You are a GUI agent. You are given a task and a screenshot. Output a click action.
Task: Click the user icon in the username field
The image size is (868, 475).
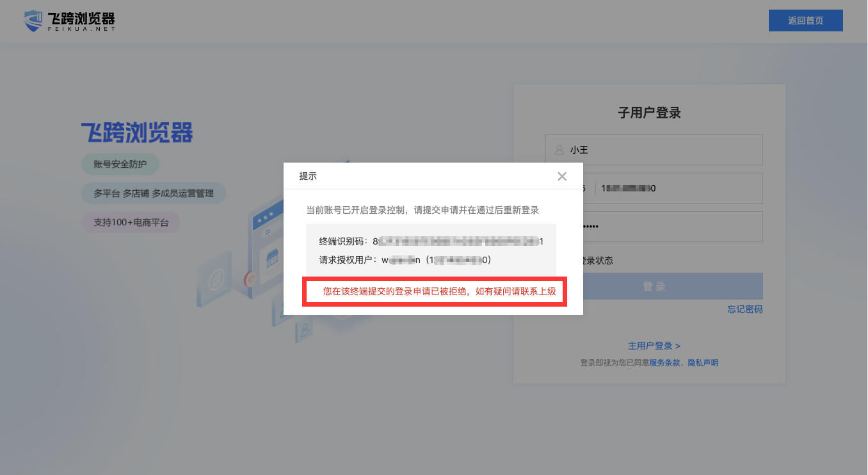pyautogui.click(x=559, y=150)
